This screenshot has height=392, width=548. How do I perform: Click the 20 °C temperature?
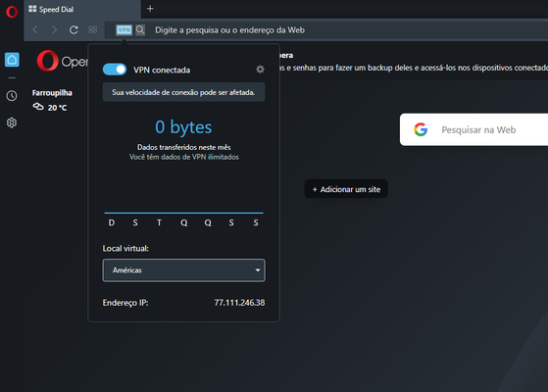pyautogui.click(x=57, y=108)
